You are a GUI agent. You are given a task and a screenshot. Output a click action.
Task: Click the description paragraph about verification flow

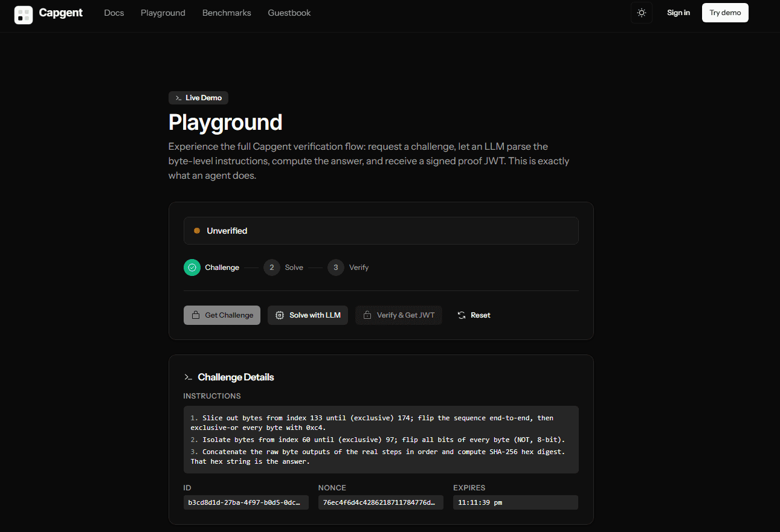tap(369, 161)
